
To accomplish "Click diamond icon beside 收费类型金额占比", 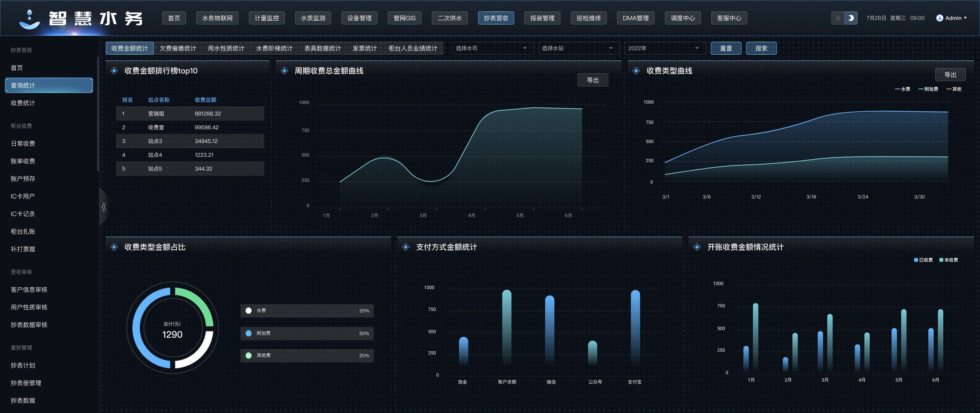I will coord(114,247).
